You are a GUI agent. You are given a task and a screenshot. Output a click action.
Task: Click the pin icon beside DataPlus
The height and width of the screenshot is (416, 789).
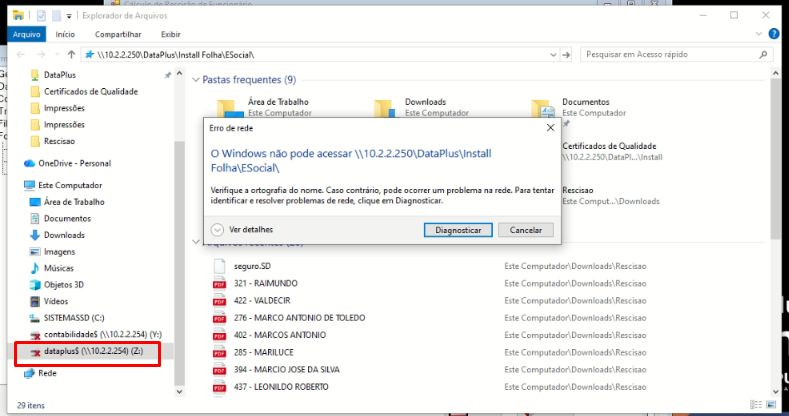click(168, 75)
